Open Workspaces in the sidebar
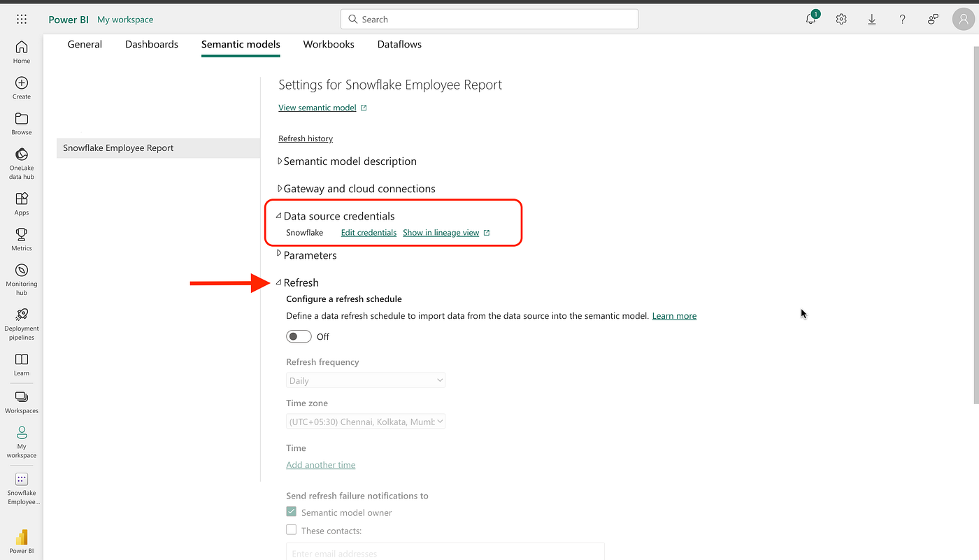This screenshot has width=979, height=560. click(x=22, y=402)
